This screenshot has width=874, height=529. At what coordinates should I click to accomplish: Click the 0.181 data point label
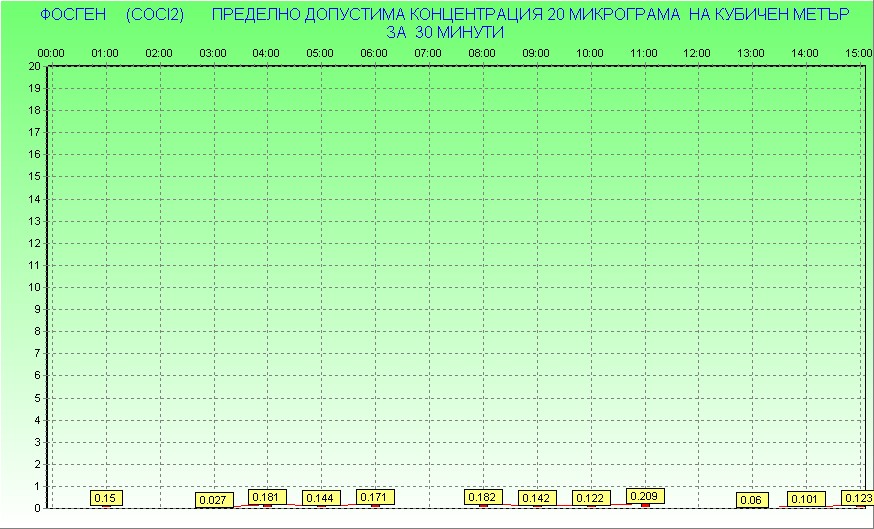267,497
